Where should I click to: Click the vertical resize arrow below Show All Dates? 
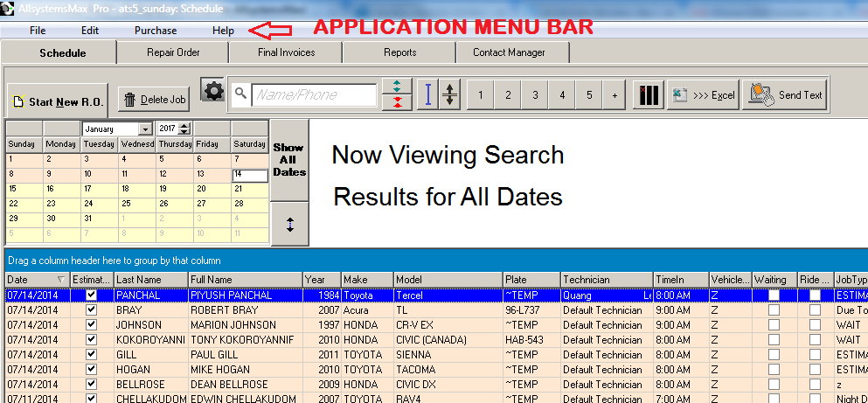(289, 224)
